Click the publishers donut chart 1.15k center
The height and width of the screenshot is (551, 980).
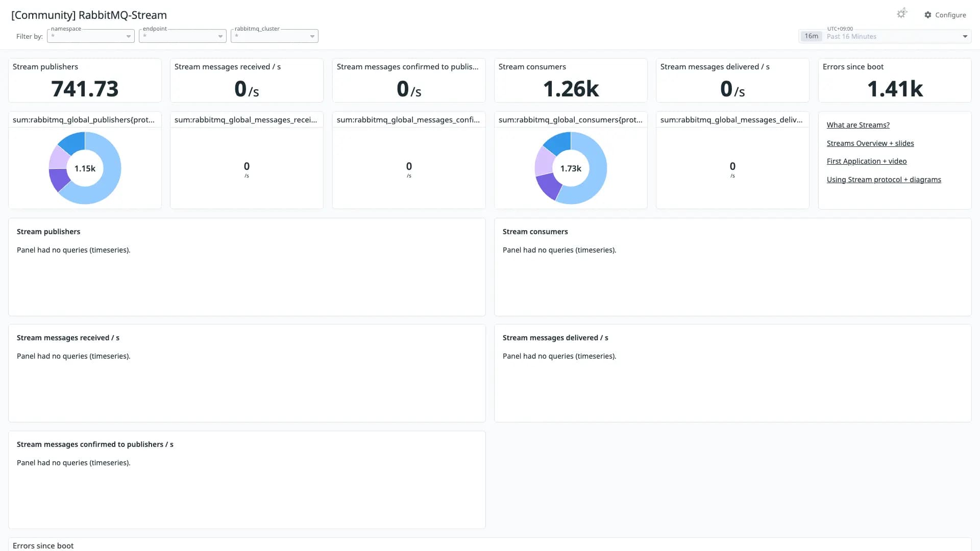point(85,168)
